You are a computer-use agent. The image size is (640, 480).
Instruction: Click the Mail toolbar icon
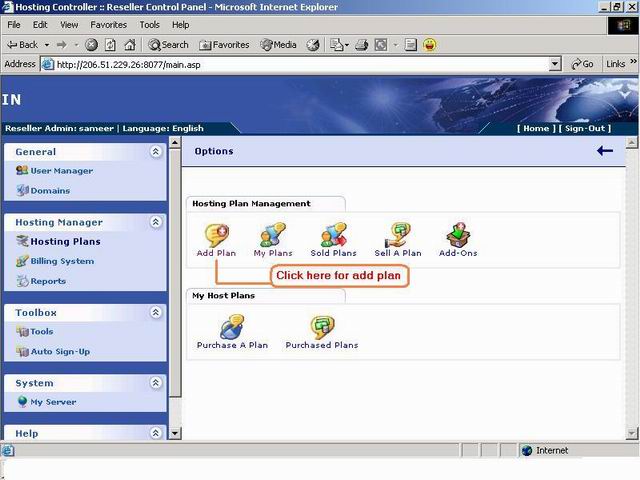pyautogui.click(x=336, y=45)
